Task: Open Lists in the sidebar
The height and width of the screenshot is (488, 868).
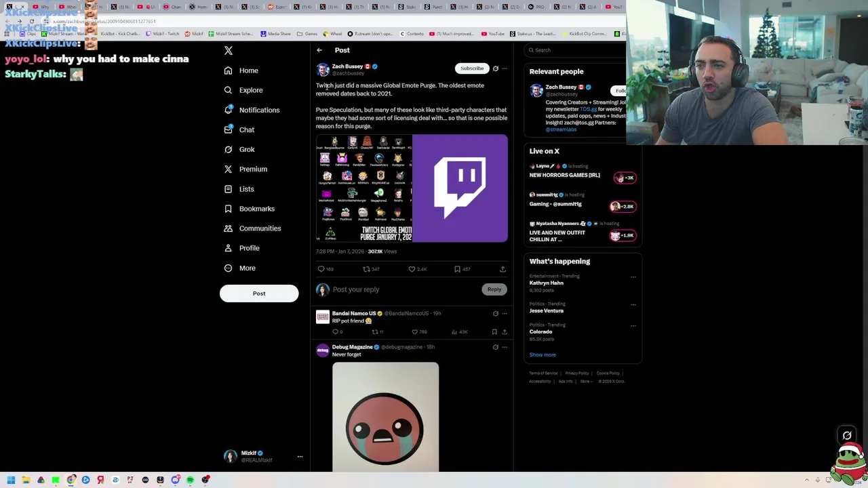Action: coord(238,189)
